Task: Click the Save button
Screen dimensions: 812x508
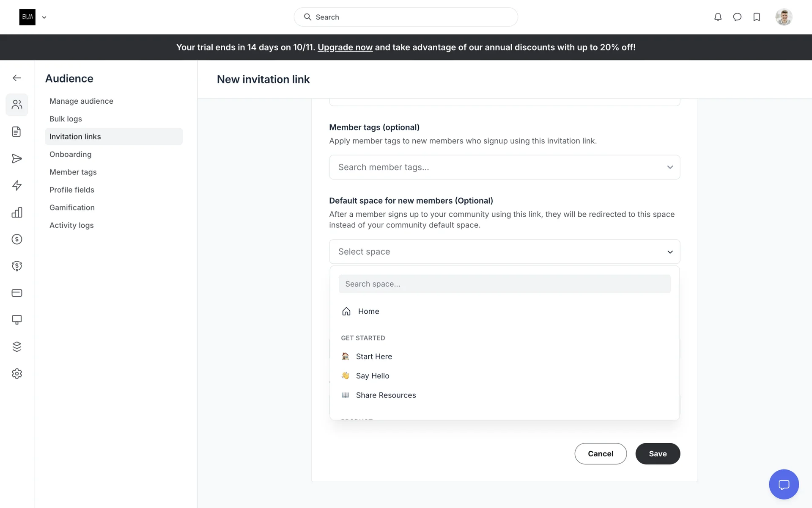Action: coord(657,454)
